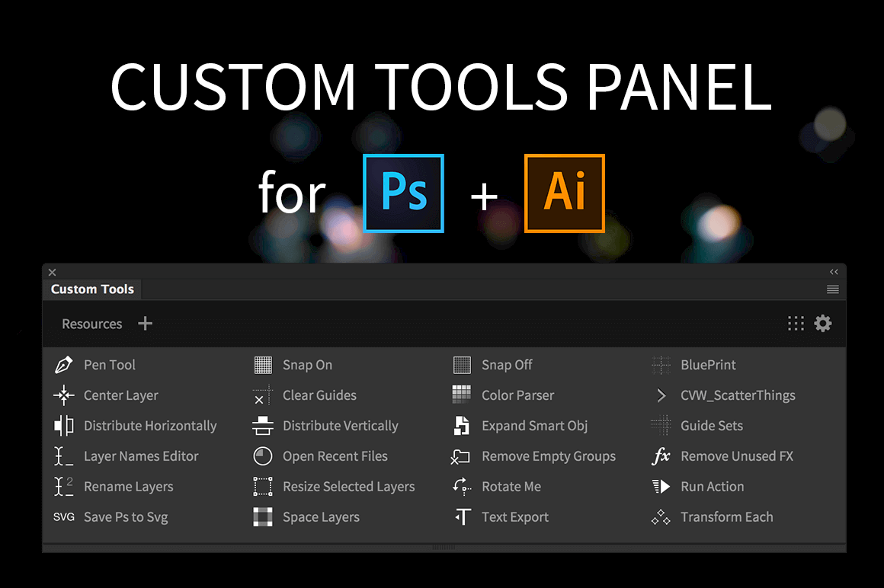Image resolution: width=884 pixels, height=588 pixels.
Task: Toggle the grid view layout icon
Action: [x=796, y=323]
